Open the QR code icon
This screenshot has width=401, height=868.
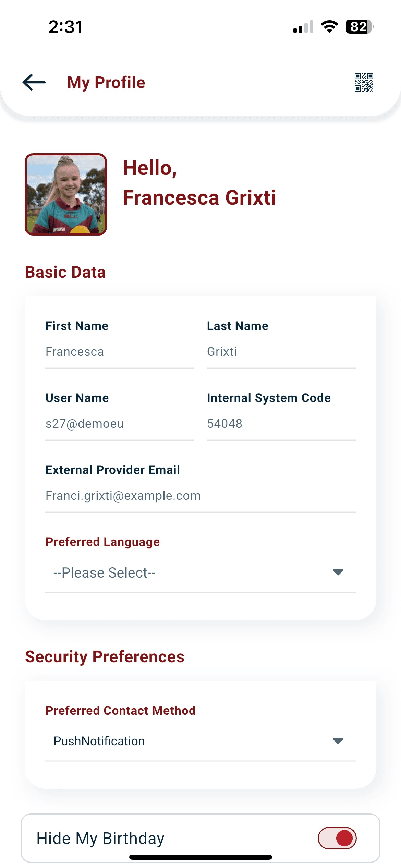tap(364, 82)
